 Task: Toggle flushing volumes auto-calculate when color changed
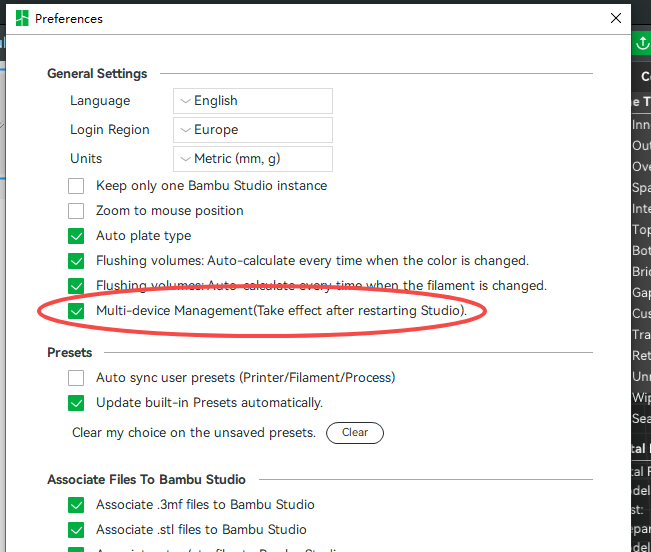coord(76,261)
